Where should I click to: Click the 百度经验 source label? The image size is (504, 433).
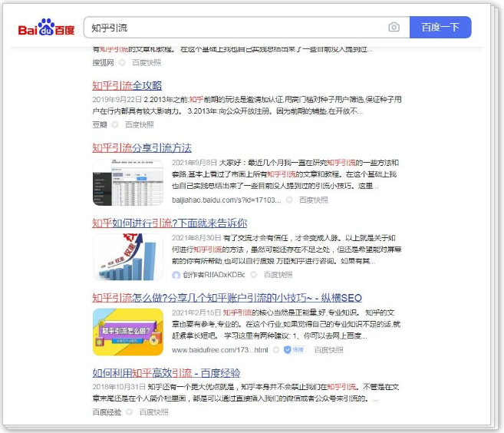coord(107,412)
